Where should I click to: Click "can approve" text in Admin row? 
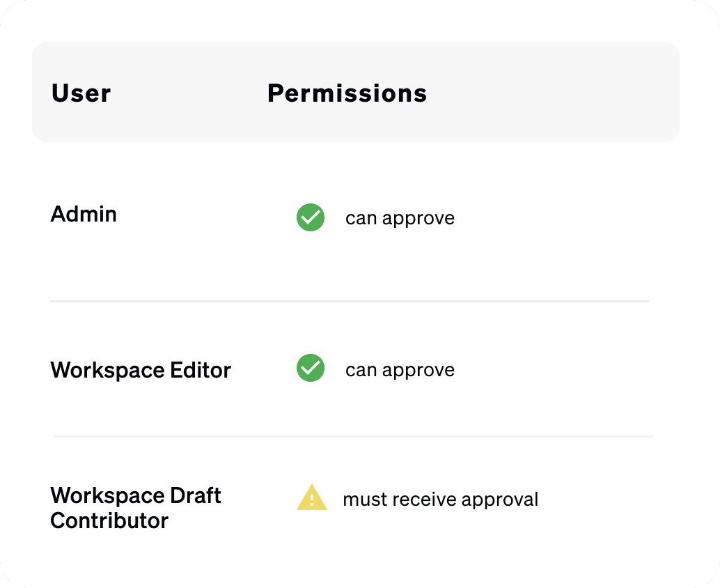400,218
